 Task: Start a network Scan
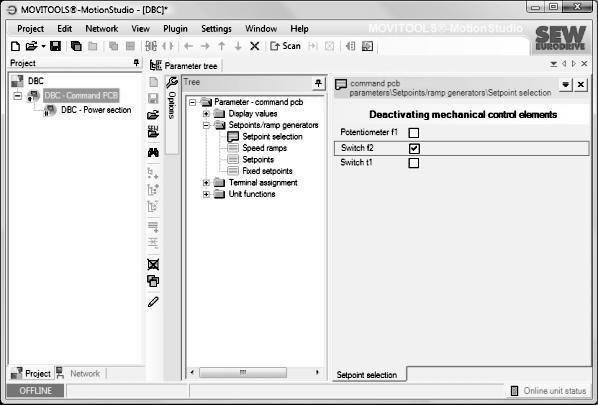[x=285, y=46]
